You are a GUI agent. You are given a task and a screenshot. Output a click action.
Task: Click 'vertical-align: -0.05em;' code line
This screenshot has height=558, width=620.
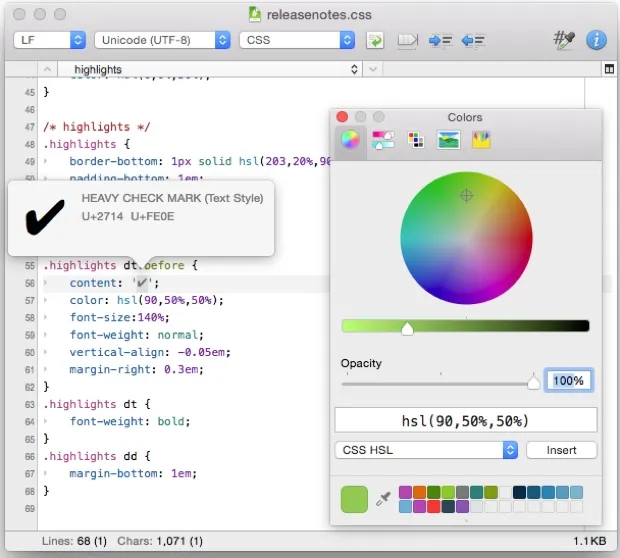coord(150,352)
